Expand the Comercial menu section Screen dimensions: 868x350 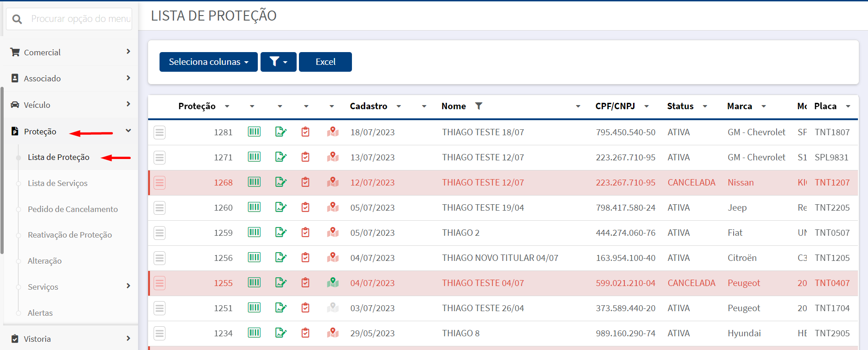pos(70,52)
